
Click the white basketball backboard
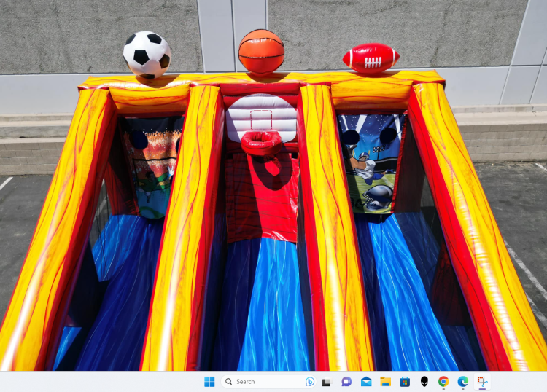260,115
